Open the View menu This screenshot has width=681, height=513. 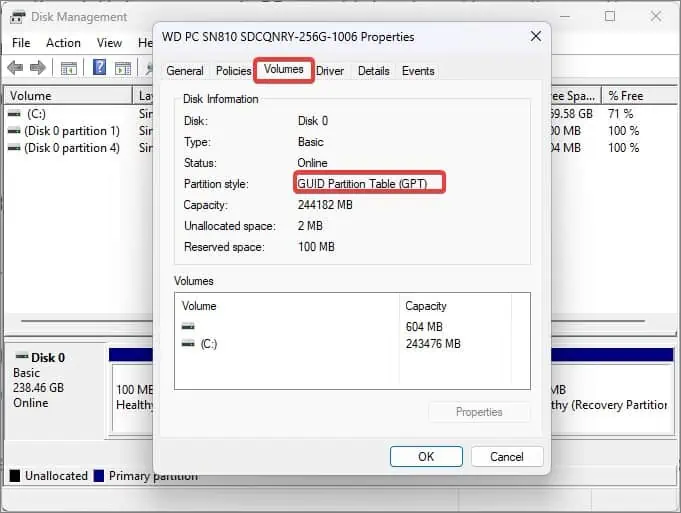(109, 43)
